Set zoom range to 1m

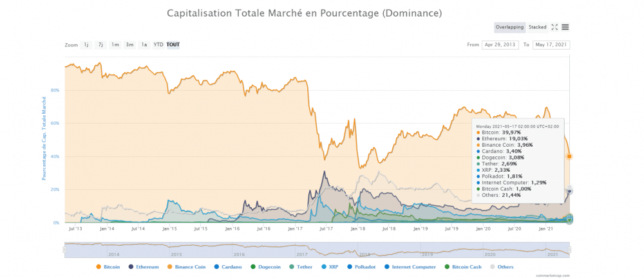(115, 45)
